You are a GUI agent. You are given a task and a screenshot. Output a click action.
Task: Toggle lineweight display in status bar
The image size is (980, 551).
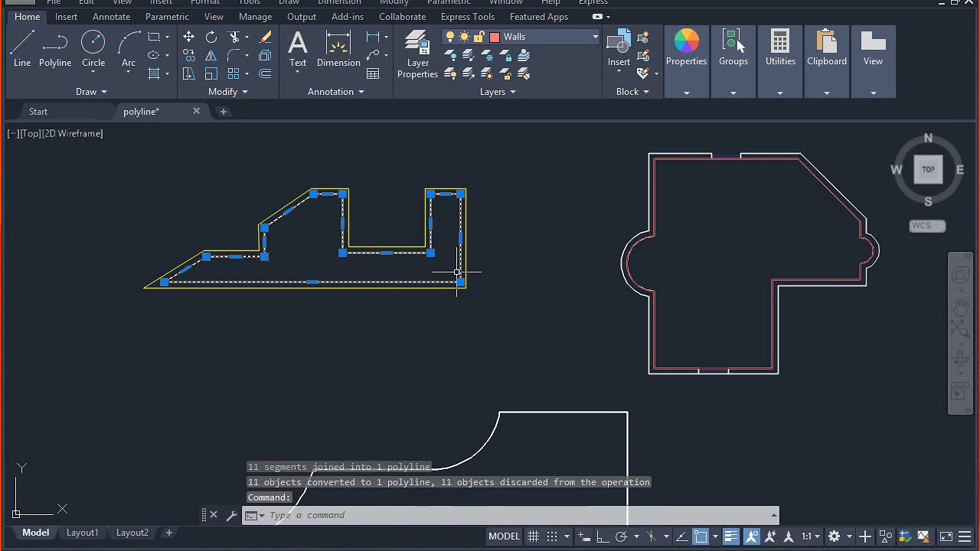pos(731,536)
